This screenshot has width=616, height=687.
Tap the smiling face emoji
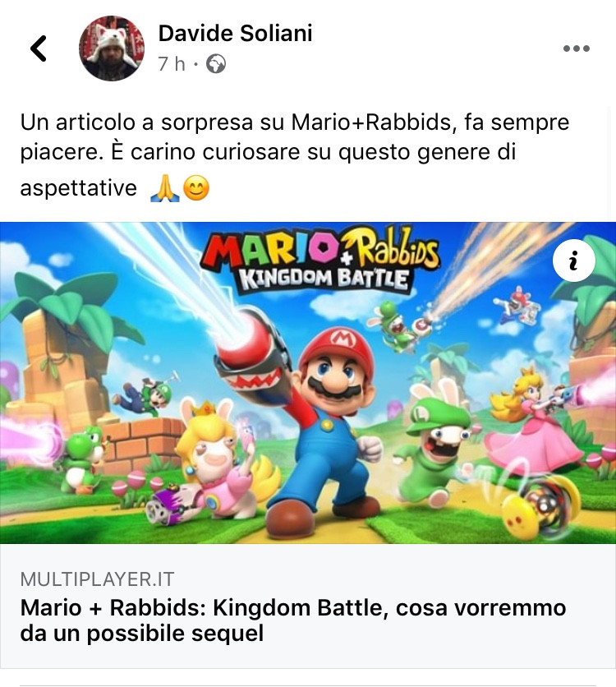(x=195, y=188)
